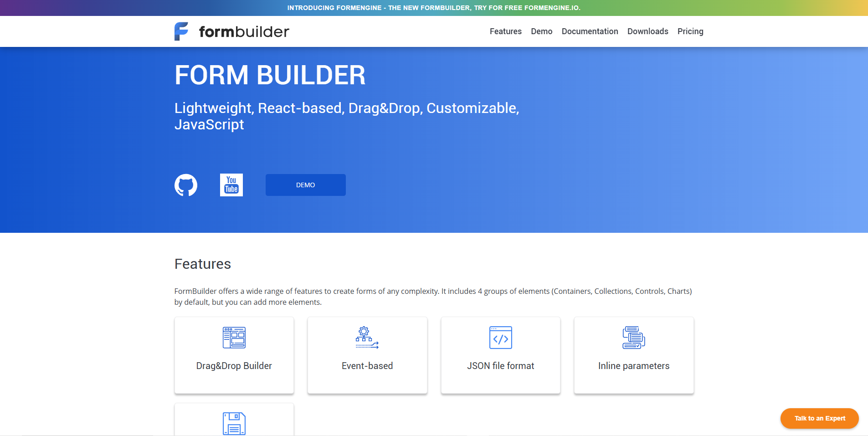The width and height of the screenshot is (868, 436).
Task: Click the blue DEMO button
Action: pos(306,185)
